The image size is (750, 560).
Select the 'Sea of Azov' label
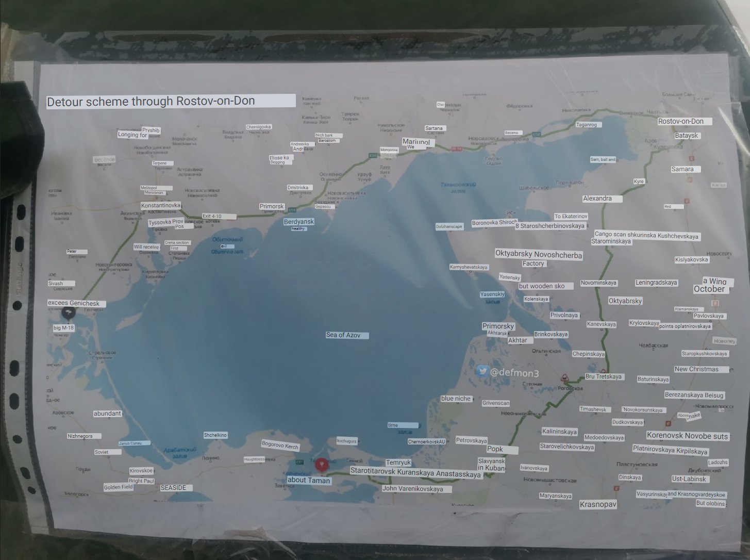pyautogui.click(x=347, y=335)
